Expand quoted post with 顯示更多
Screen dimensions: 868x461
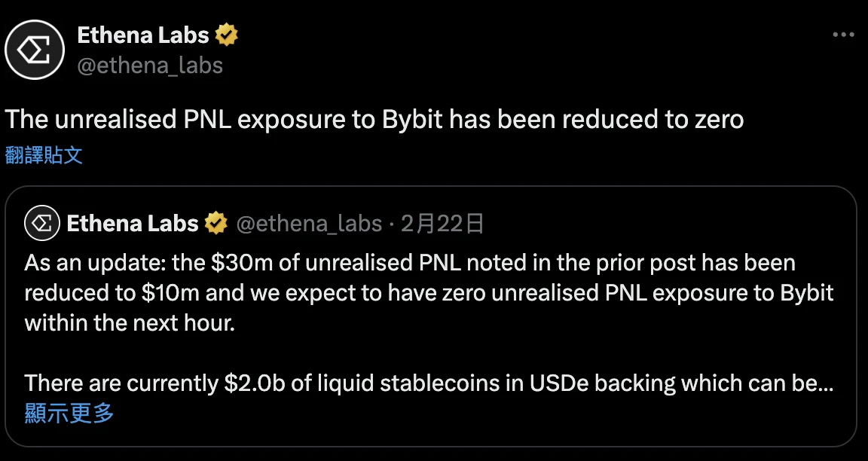69,413
